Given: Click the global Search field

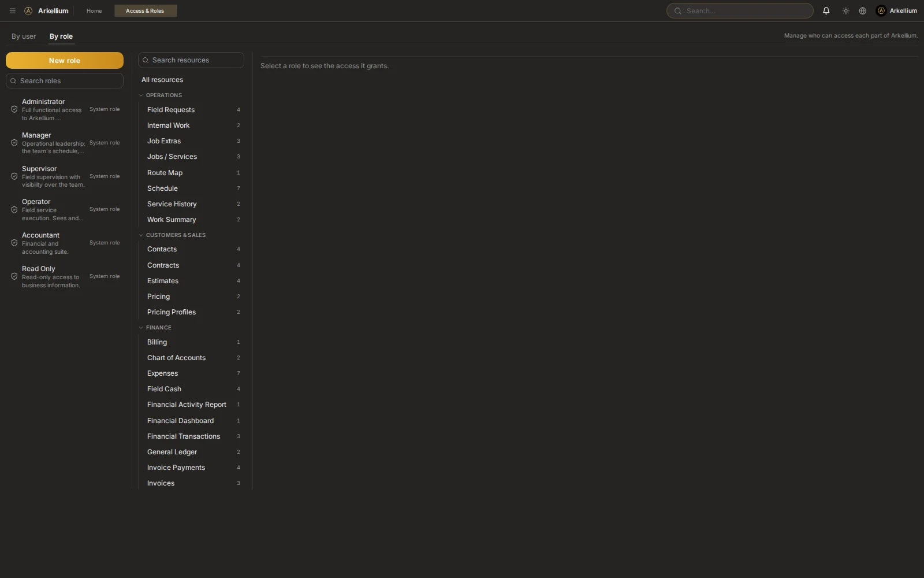Looking at the screenshot, I should pyautogui.click(x=740, y=11).
